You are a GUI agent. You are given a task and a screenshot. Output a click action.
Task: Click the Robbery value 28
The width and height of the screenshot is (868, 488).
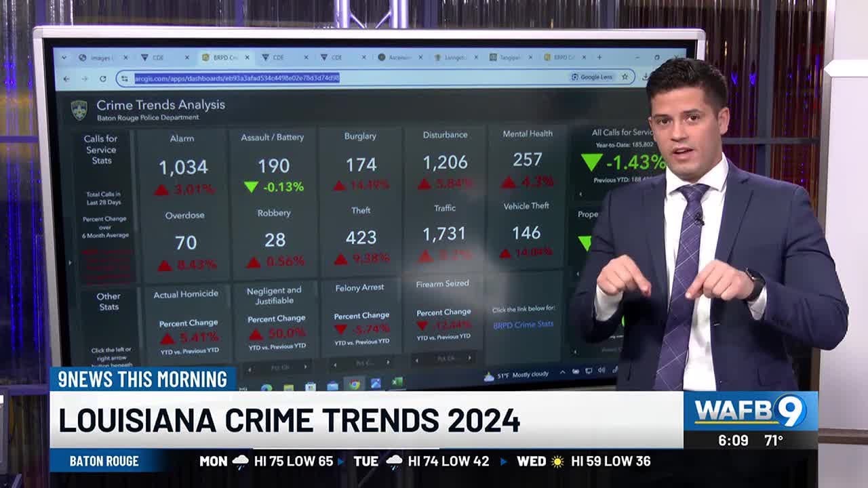pyautogui.click(x=275, y=239)
